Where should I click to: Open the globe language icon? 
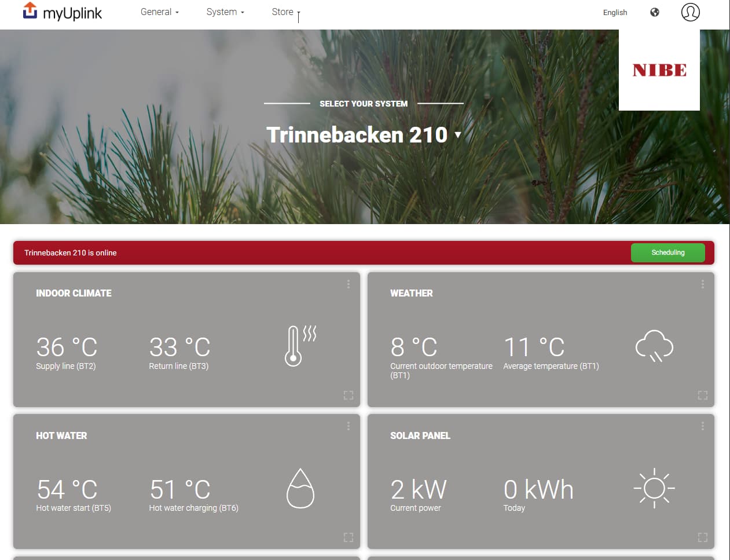[655, 12]
